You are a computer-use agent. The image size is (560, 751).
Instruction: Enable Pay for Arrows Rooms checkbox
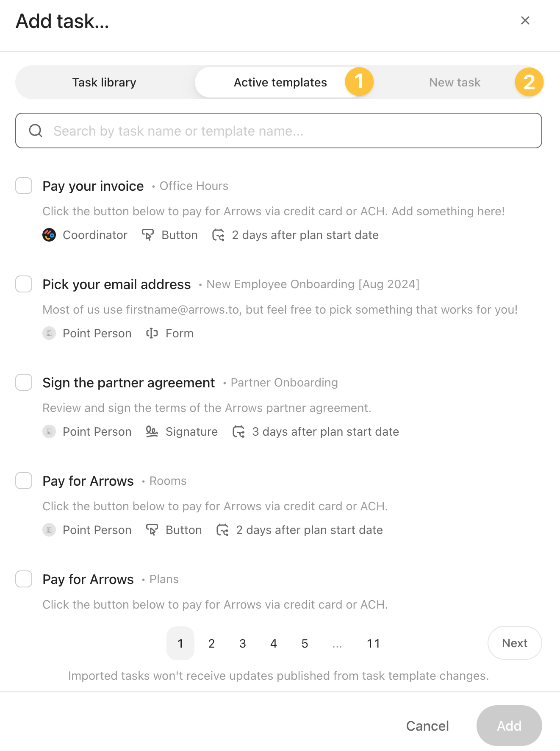(24, 481)
